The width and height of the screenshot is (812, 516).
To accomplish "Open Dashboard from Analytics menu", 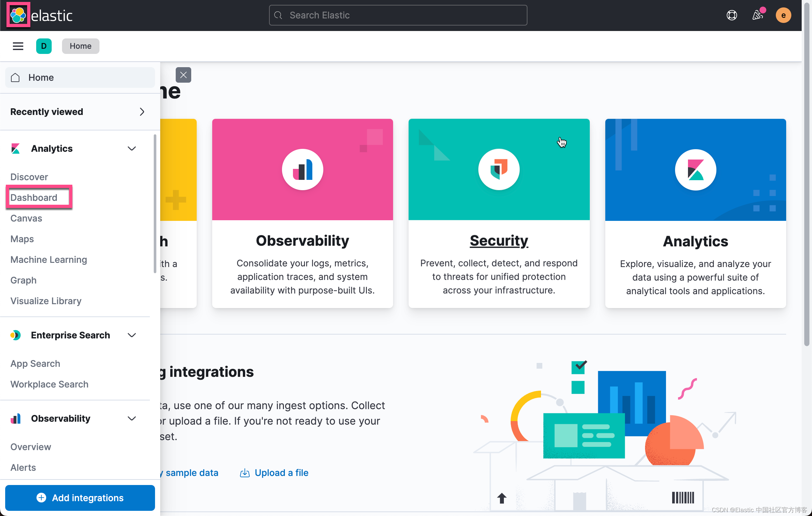I will (34, 198).
